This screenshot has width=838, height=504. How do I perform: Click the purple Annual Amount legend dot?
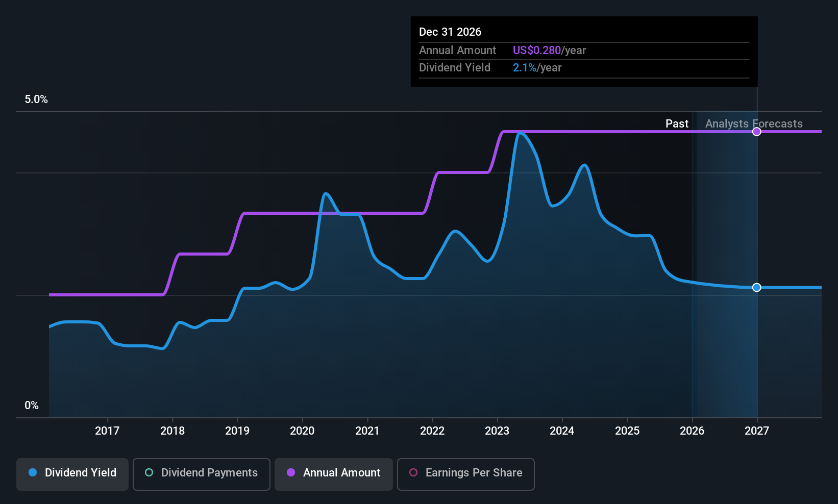(291, 472)
